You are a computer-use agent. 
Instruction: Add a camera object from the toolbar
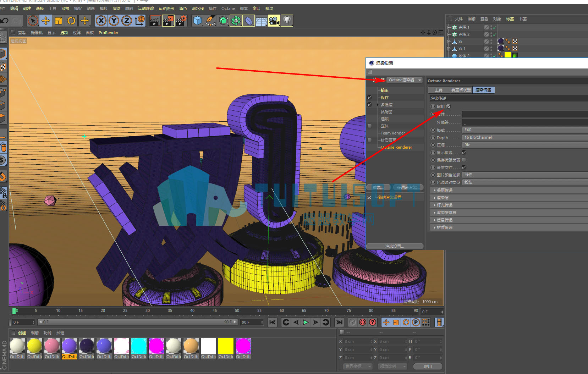(x=274, y=21)
